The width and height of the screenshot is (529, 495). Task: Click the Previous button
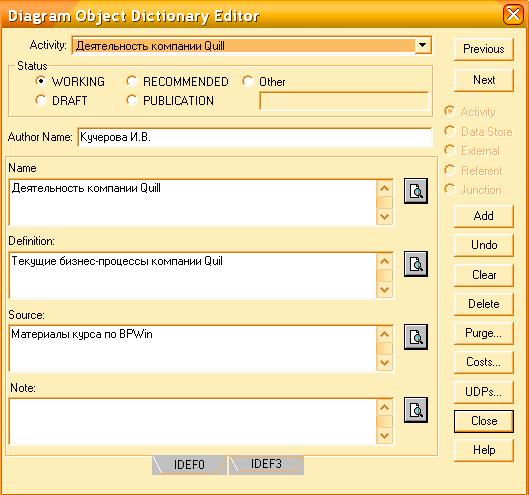[x=484, y=49]
